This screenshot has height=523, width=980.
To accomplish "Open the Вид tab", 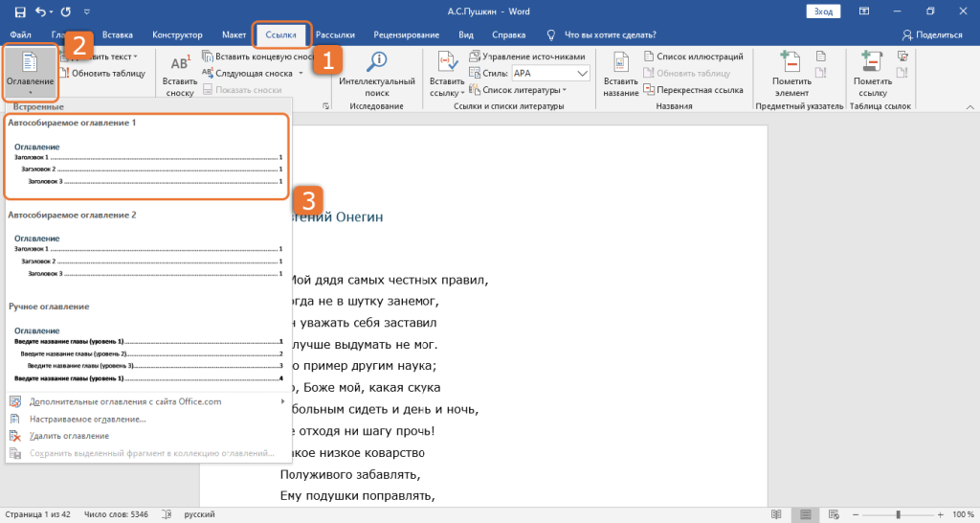I will [x=466, y=35].
